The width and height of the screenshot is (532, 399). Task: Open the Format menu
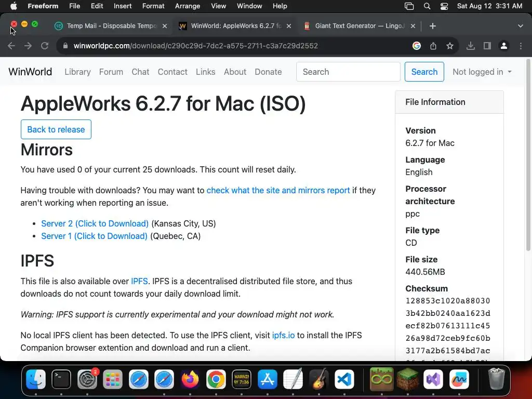153,6
